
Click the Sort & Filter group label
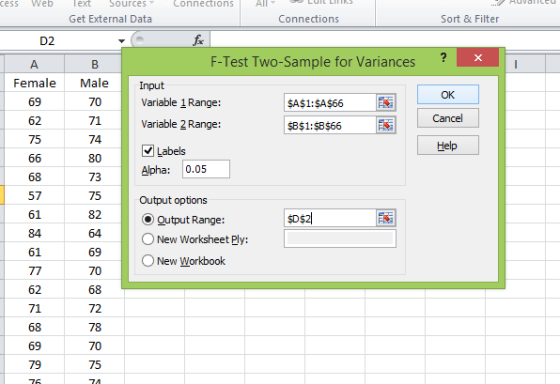(470, 19)
